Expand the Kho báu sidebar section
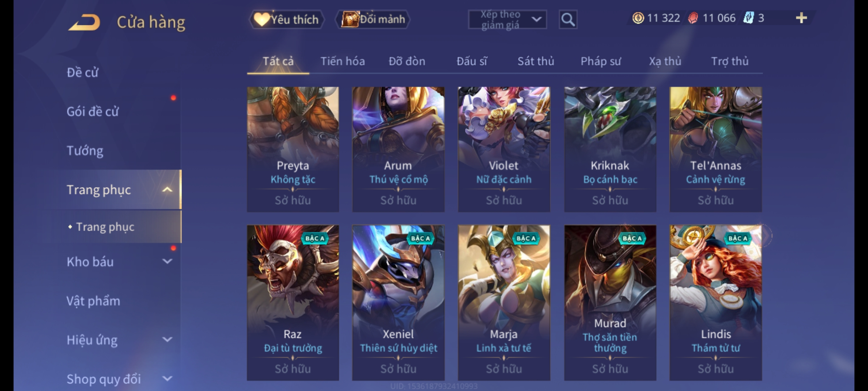Image resolution: width=868 pixels, height=391 pixels. point(167,261)
